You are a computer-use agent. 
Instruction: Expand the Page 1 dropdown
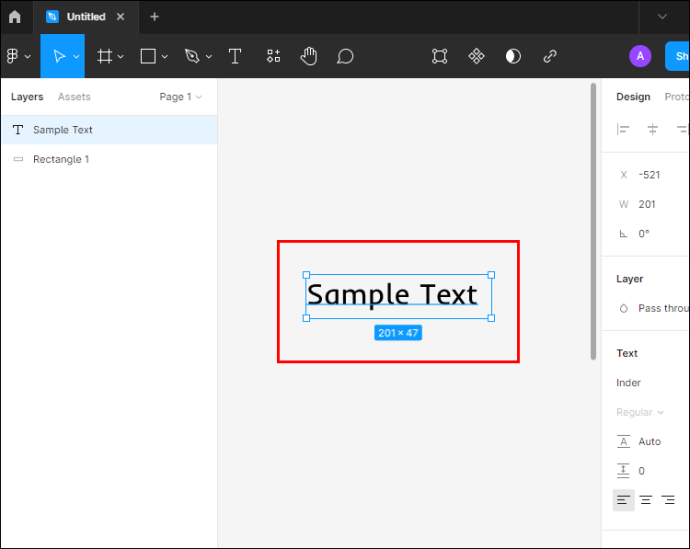click(181, 97)
